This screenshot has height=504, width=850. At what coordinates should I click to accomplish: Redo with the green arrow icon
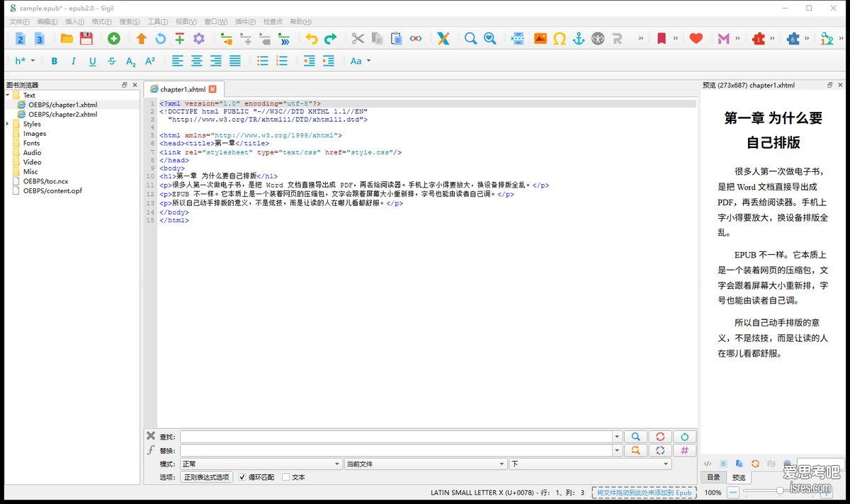[331, 39]
